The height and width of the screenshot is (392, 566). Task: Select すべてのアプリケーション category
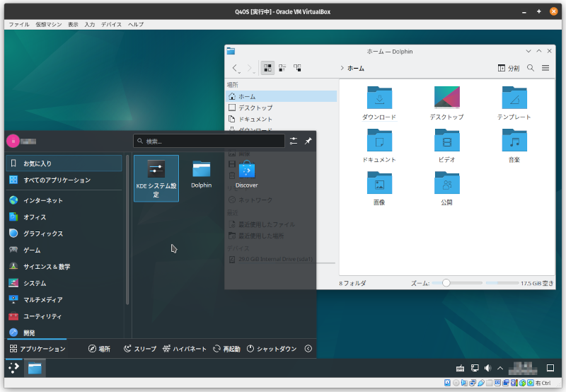64,180
